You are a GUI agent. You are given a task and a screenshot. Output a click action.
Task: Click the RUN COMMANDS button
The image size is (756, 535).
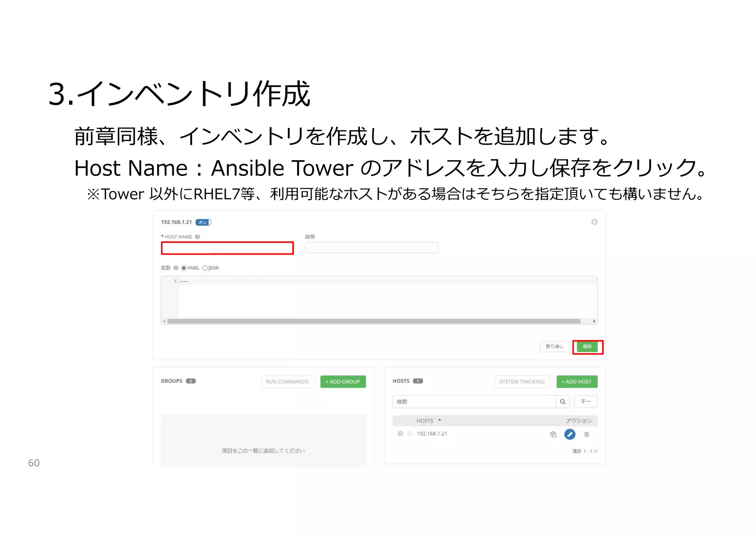point(288,382)
